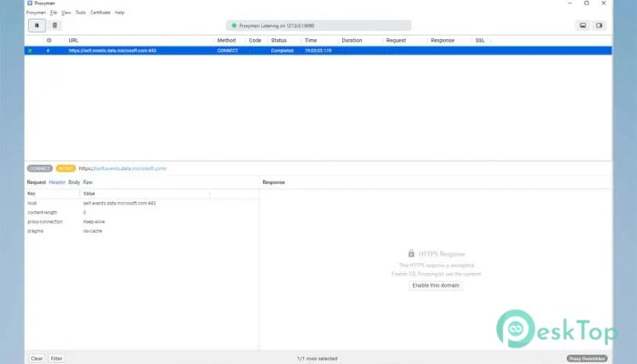Click the Value column header in headers
This screenshot has width=637, height=364.
pyautogui.click(x=89, y=194)
